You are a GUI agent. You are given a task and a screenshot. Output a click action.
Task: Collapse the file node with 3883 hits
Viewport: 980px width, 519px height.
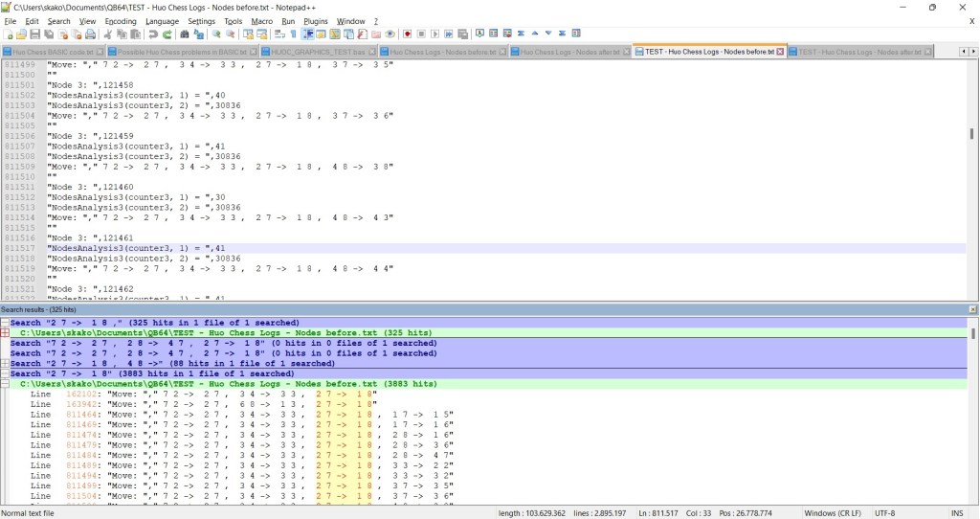(x=5, y=384)
